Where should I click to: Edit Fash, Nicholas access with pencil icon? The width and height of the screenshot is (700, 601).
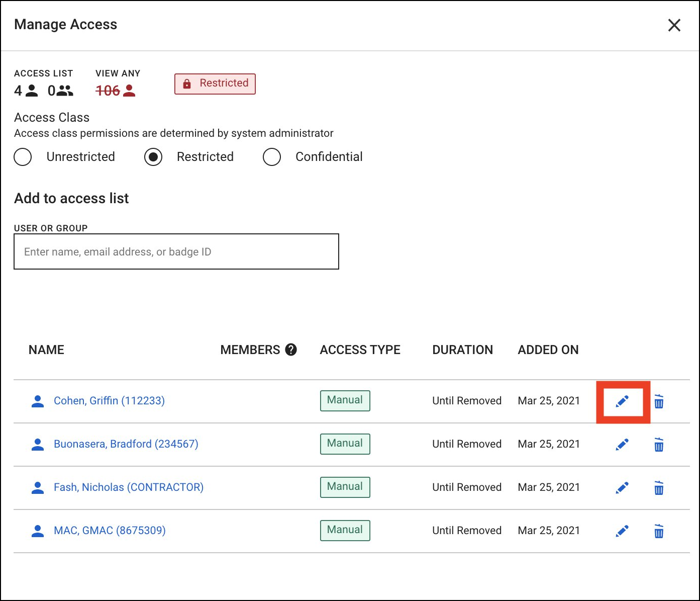pyautogui.click(x=623, y=488)
